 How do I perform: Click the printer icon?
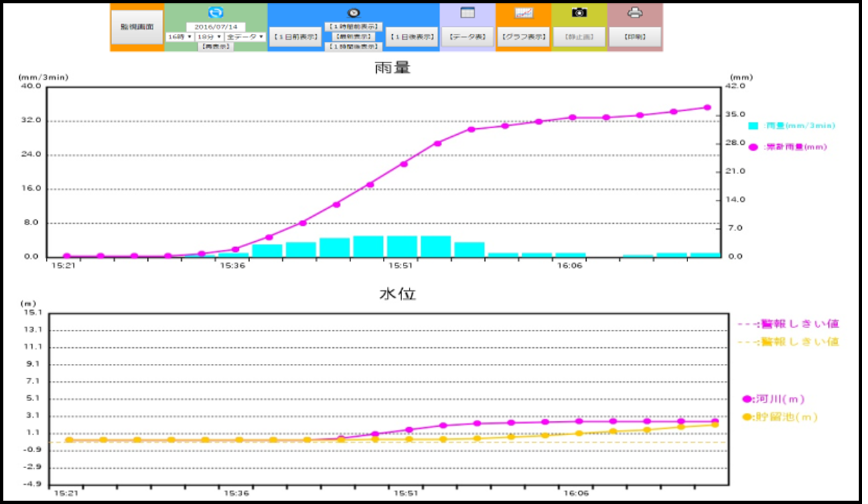635,13
